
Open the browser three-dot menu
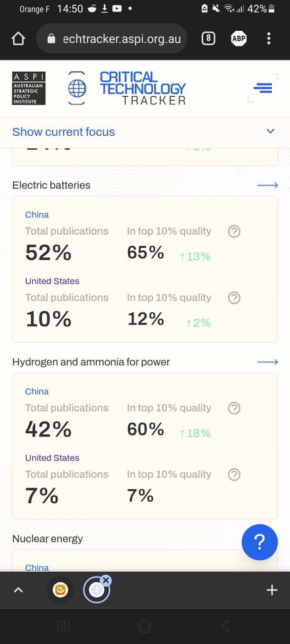(x=269, y=38)
